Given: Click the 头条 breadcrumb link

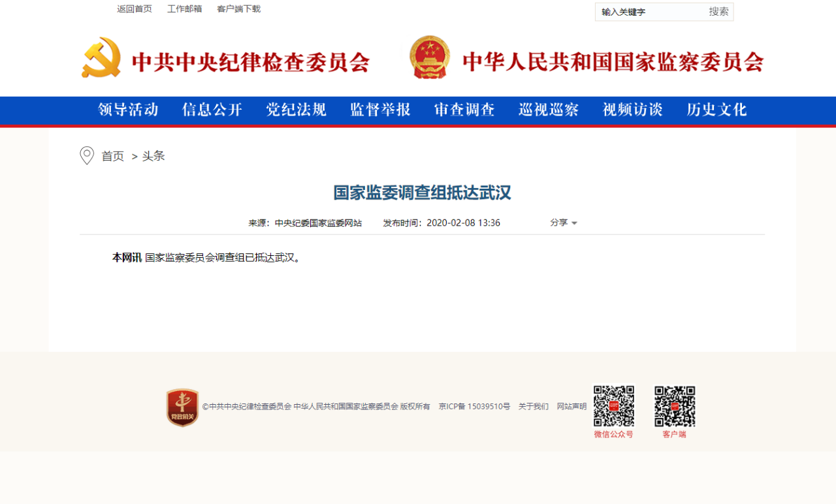Looking at the screenshot, I should [153, 156].
